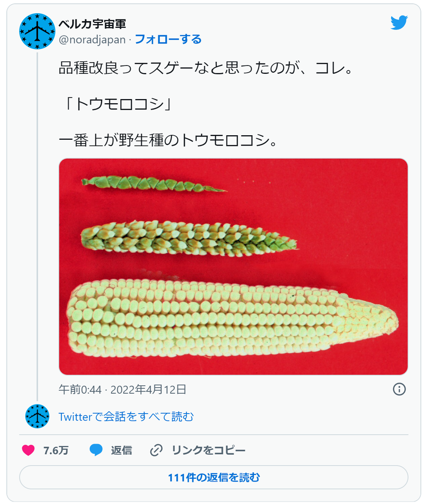This screenshot has height=504, width=425.
Task: Like the tweet with heart icon
Action: 28,450
